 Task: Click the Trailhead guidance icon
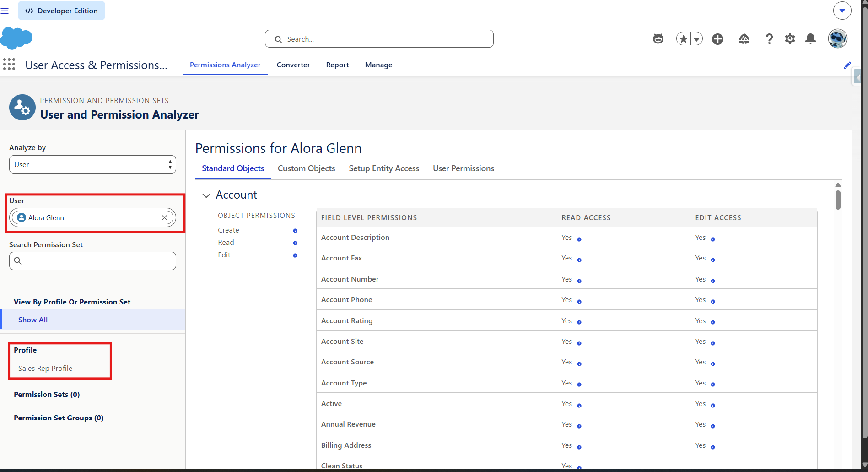(x=744, y=39)
